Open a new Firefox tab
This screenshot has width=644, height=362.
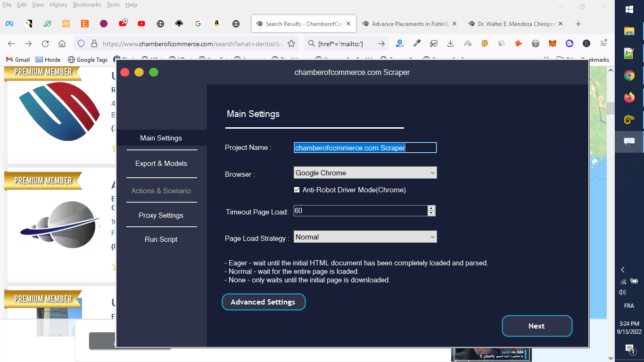point(578,24)
